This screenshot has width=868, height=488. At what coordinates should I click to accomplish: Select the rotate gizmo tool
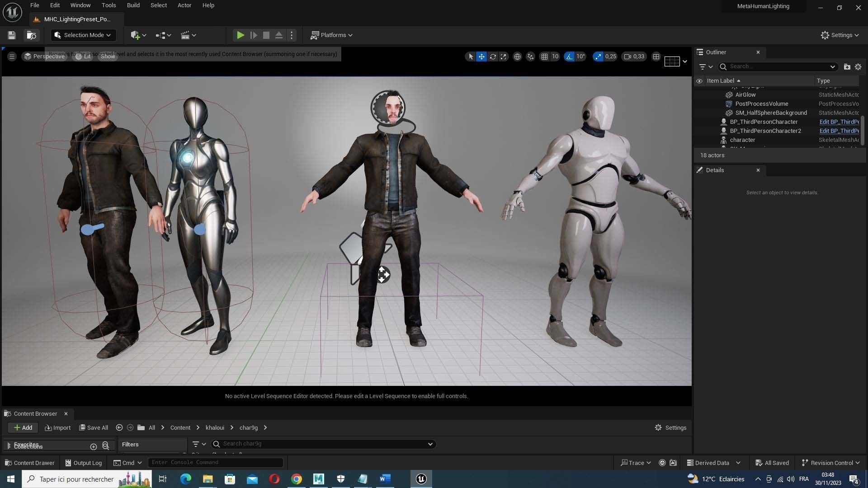(x=493, y=56)
